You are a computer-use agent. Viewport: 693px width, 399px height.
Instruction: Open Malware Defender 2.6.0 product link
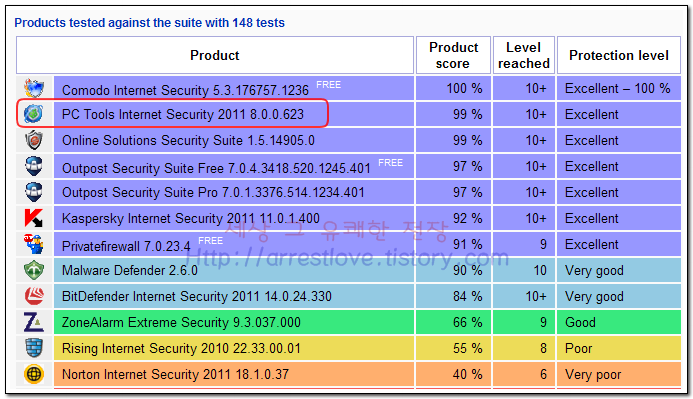click(130, 270)
